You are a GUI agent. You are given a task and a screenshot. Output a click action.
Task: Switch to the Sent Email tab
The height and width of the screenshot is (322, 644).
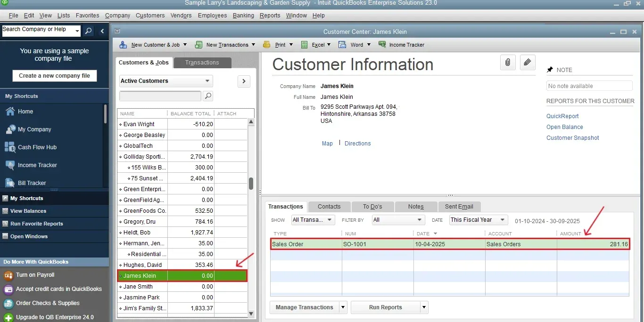coord(459,207)
